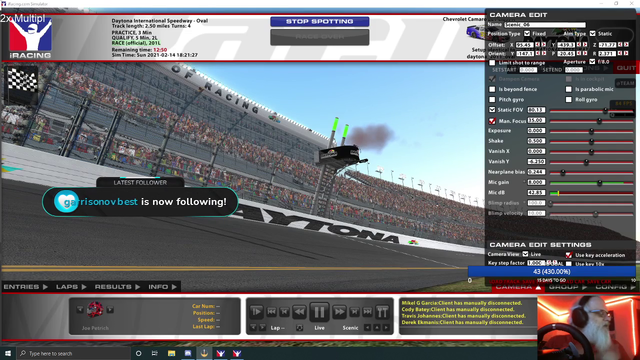Expand the LAPS panel
Screen dimensions: 640x360
tap(71, 287)
